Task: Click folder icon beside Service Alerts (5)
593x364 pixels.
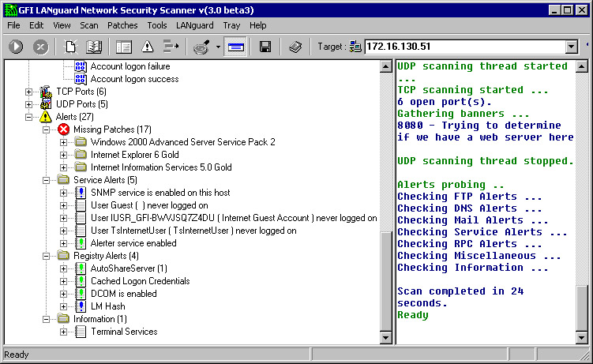Action: pyautogui.click(x=63, y=179)
